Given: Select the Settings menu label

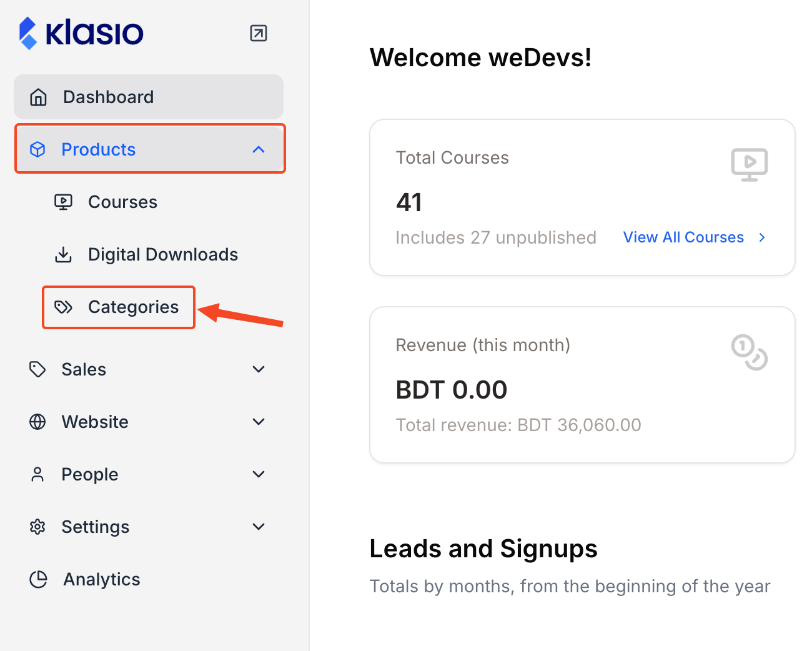Looking at the screenshot, I should coord(96,527).
